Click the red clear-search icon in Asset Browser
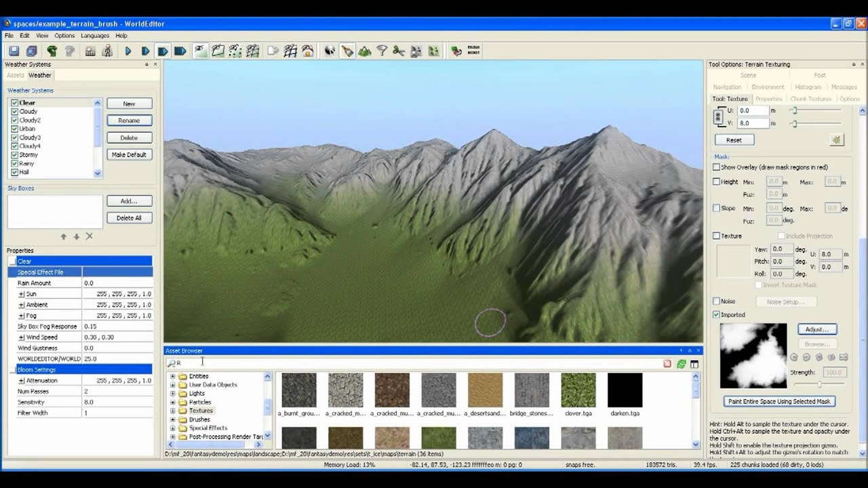 click(667, 364)
